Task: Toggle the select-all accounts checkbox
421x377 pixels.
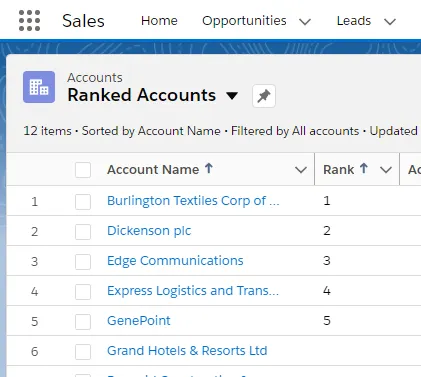Action: pos(83,170)
